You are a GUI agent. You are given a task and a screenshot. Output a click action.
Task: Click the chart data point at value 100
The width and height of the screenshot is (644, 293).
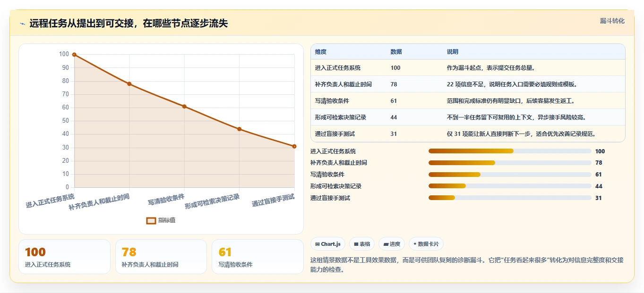74,54
